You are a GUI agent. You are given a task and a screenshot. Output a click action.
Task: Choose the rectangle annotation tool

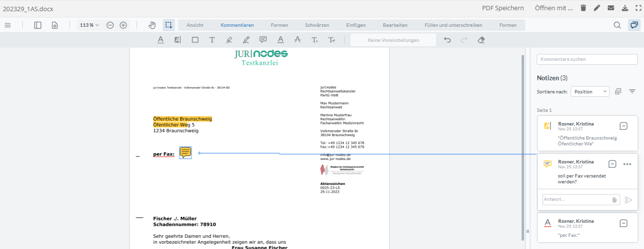tap(195, 40)
